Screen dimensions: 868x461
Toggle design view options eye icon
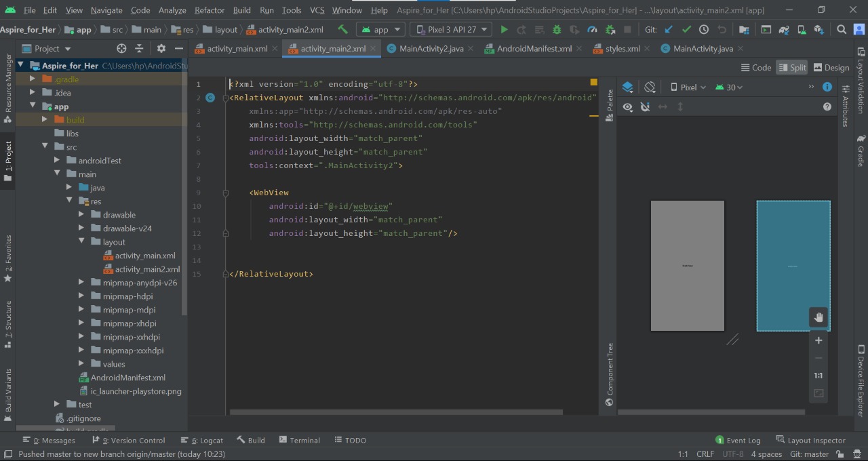[628, 107]
